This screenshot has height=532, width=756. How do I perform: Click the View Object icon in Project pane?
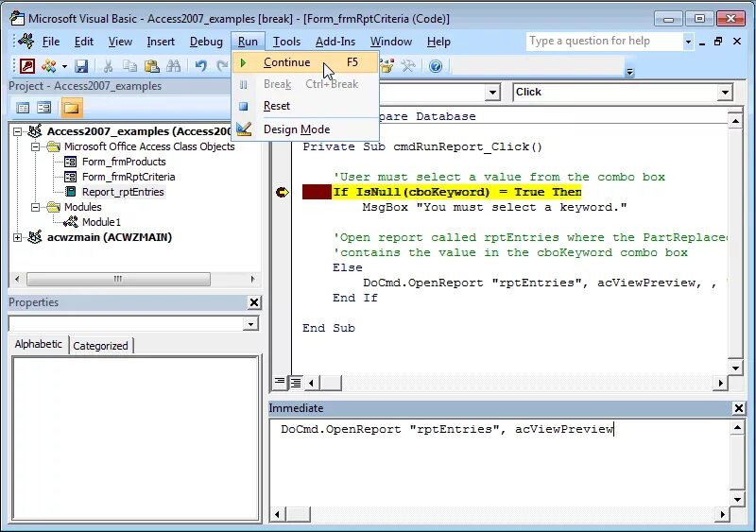tap(43, 108)
